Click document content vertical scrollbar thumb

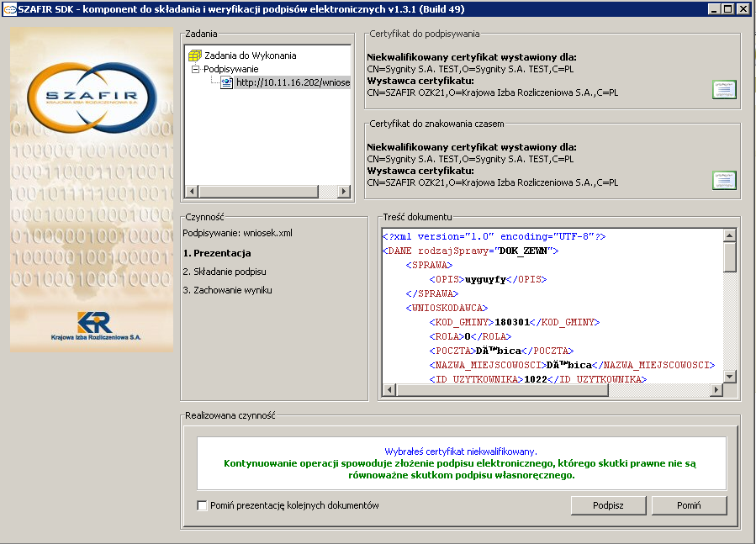tap(729, 257)
